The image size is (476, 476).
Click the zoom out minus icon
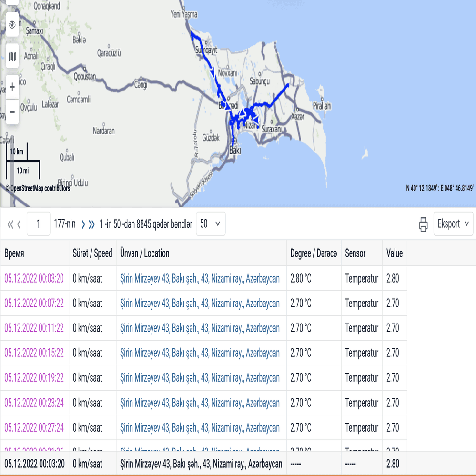(x=12, y=111)
